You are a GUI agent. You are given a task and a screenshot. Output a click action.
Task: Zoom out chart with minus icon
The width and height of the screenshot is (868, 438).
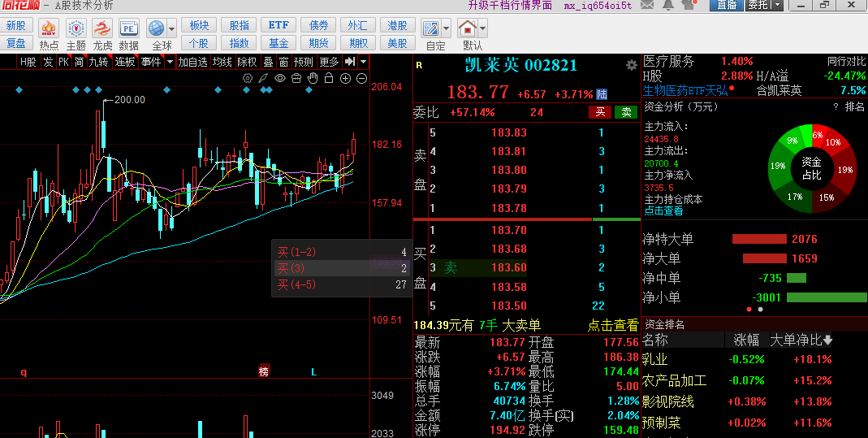pos(361,78)
